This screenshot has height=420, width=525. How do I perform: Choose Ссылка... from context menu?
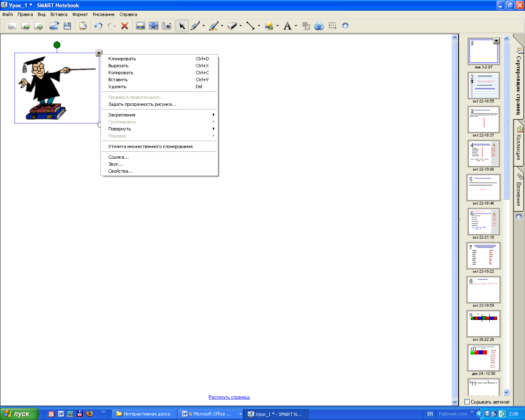[x=159, y=157]
